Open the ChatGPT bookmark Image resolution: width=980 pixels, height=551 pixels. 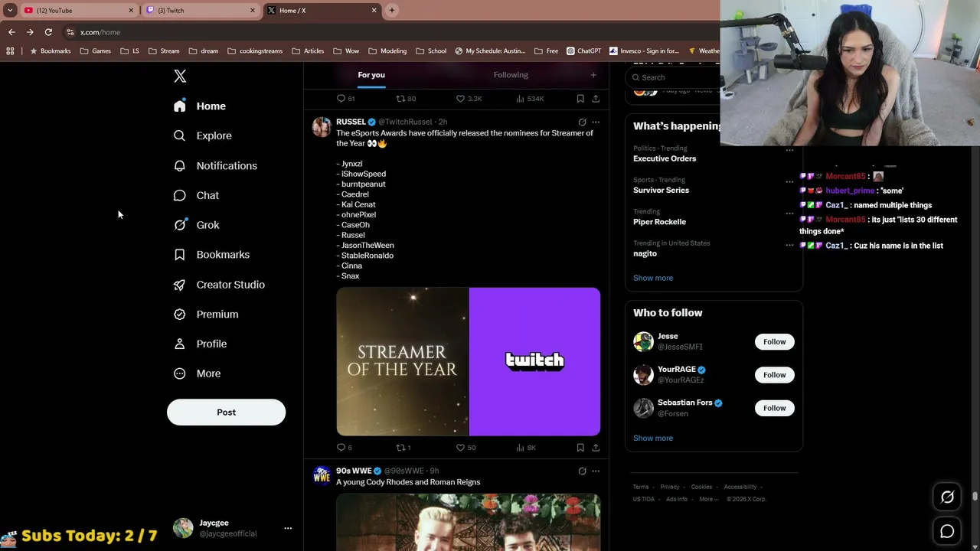click(584, 51)
